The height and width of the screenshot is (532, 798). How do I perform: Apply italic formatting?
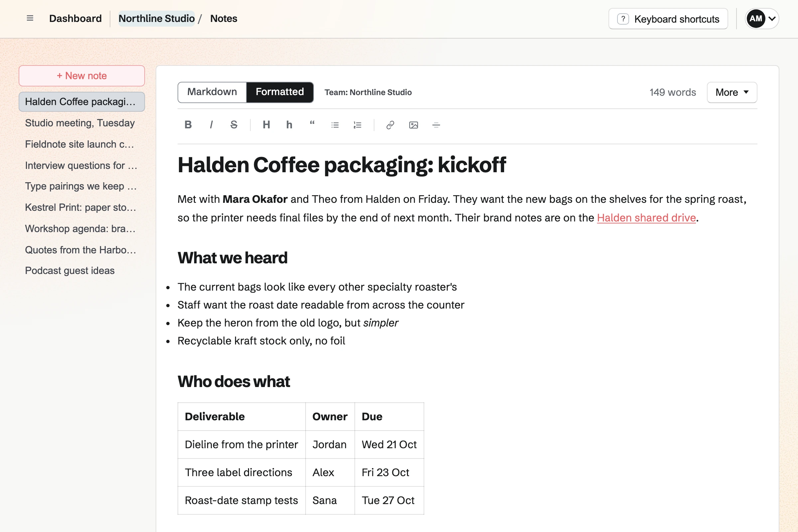tap(211, 125)
